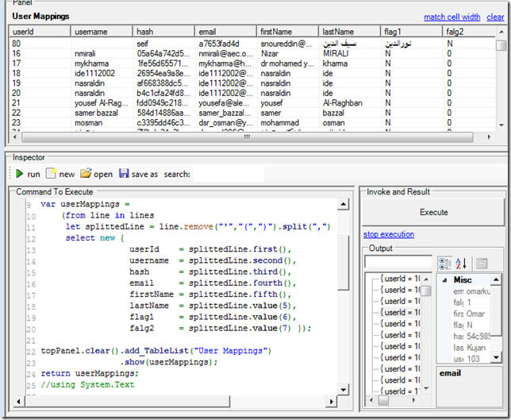Collapse the Misc category in property grid
The image size is (511, 420).
tap(443, 280)
